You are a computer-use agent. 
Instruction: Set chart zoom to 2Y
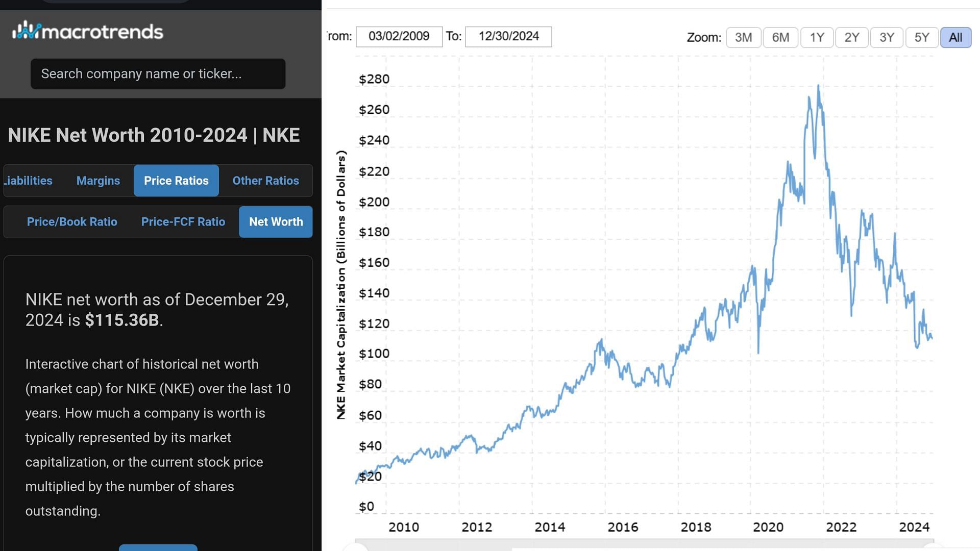click(852, 38)
